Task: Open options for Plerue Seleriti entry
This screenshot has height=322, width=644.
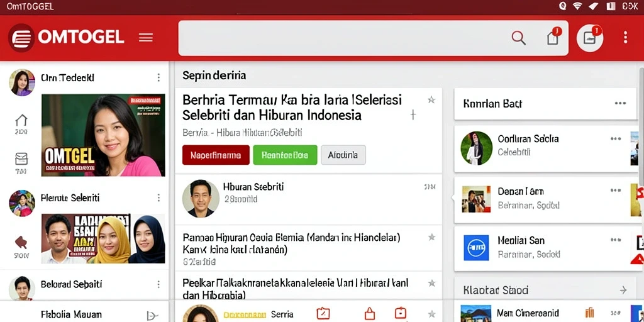Action: 158,198
